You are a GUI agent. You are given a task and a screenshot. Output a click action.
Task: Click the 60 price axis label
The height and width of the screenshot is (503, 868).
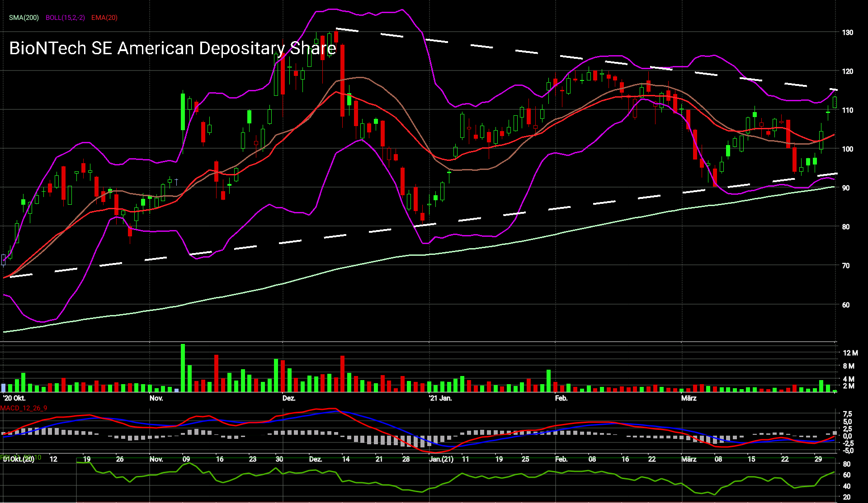pyautogui.click(x=845, y=305)
